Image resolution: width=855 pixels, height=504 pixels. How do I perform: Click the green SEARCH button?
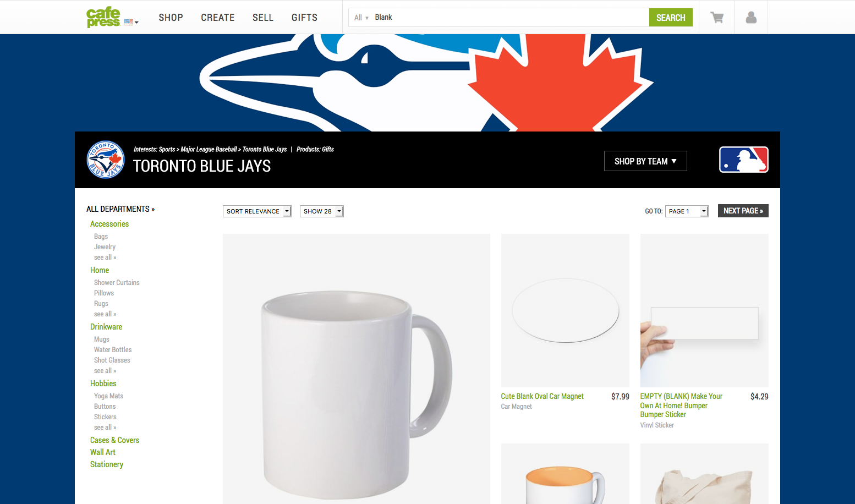(x=671, y=18)
